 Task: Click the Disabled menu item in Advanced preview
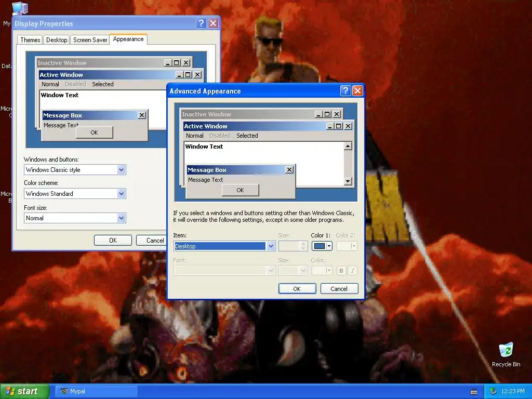pyautogui.click(x=220, y=136)
